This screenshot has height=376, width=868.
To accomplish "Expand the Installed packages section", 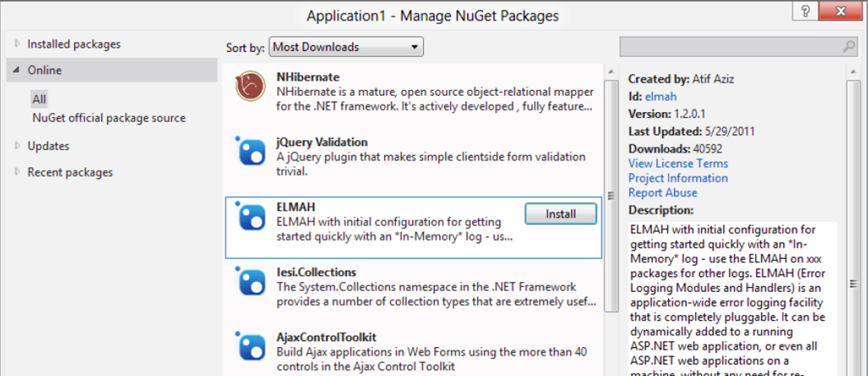I will [16, 44].
